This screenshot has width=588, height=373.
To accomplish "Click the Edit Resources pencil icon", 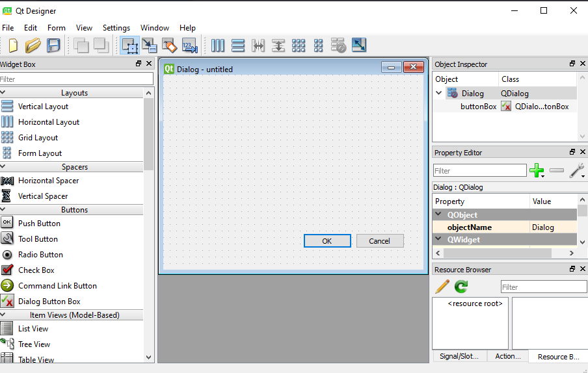I will [x=442, y=287].
